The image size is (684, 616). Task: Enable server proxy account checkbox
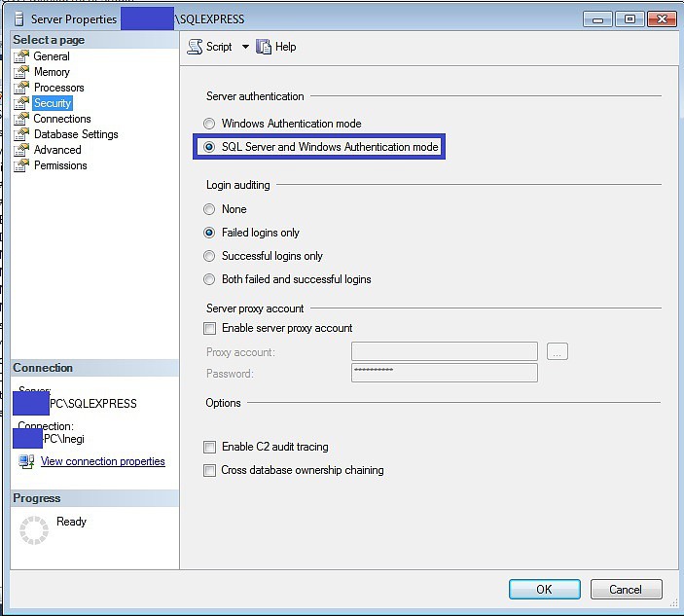[x=210, y=328]
